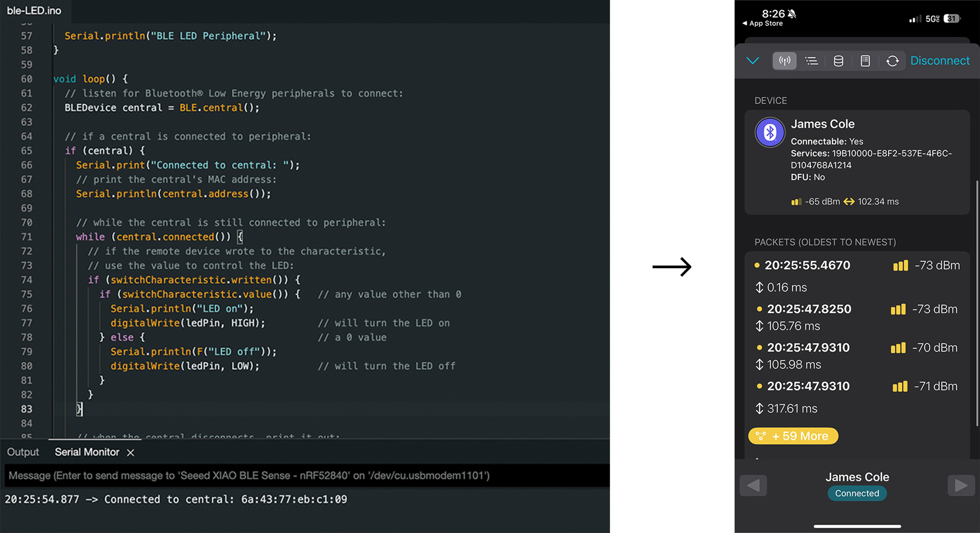Open the database stack icon tab

coord(838,61)
